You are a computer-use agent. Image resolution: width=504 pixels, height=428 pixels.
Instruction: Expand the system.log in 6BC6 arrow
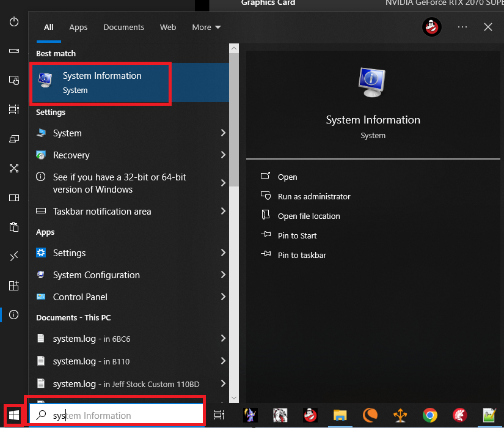coord(223,338)
